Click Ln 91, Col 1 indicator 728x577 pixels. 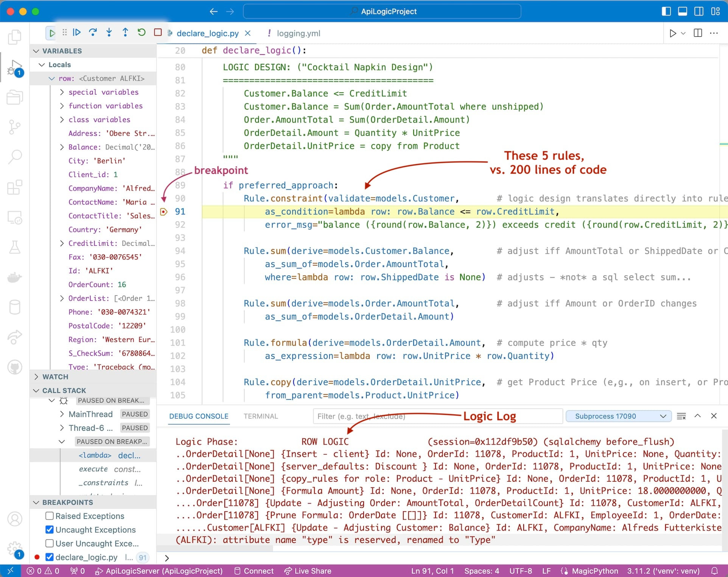click(x=432, y=571)
